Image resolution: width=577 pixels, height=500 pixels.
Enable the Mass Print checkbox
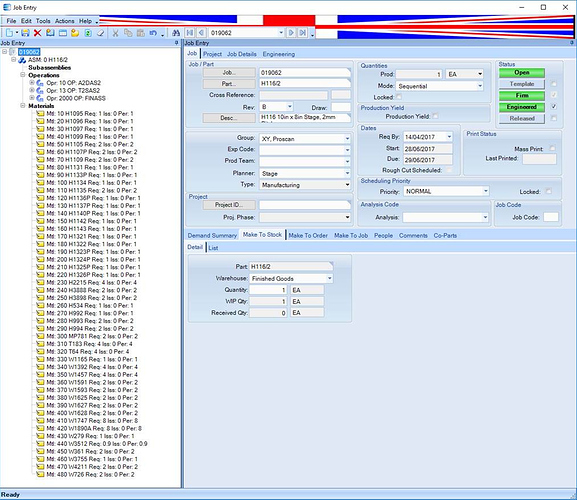coord(552,148)
